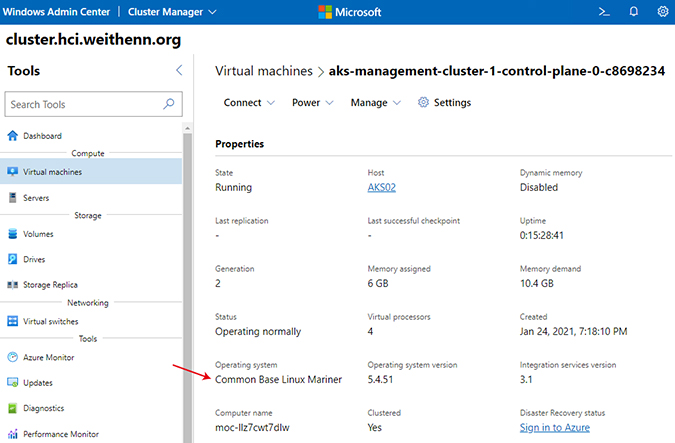Click the Volumes stack icon
Screen dimensions: 675x443
[x=12, y=234]
